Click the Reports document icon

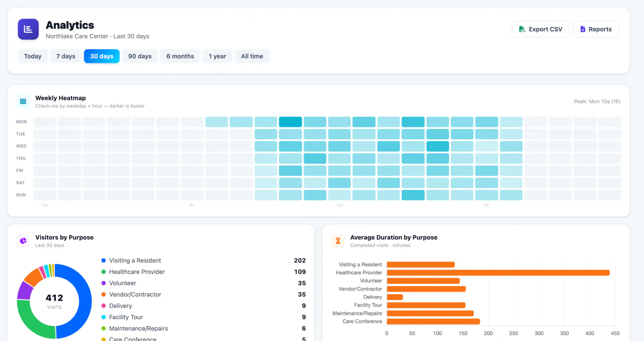[x=582, y=29]
